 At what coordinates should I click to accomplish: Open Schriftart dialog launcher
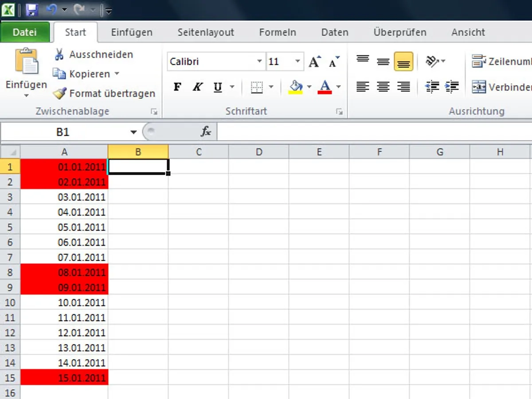pos(339,112)
